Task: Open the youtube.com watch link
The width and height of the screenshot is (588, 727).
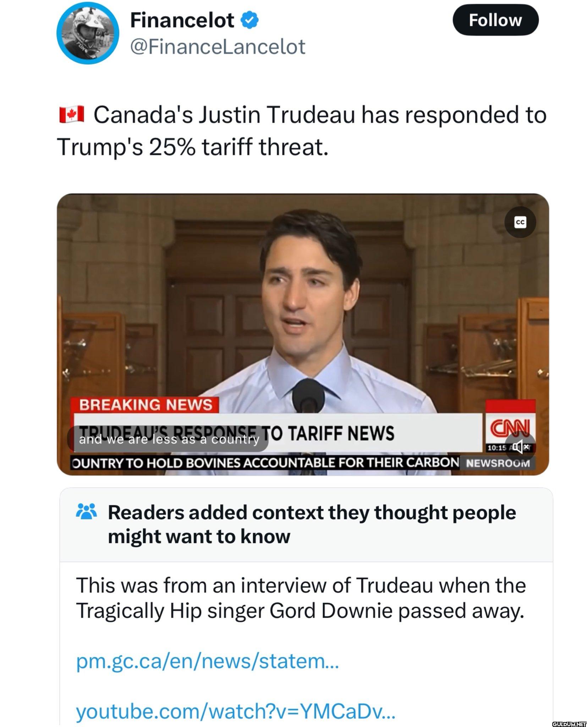Action: click(235, 711)
